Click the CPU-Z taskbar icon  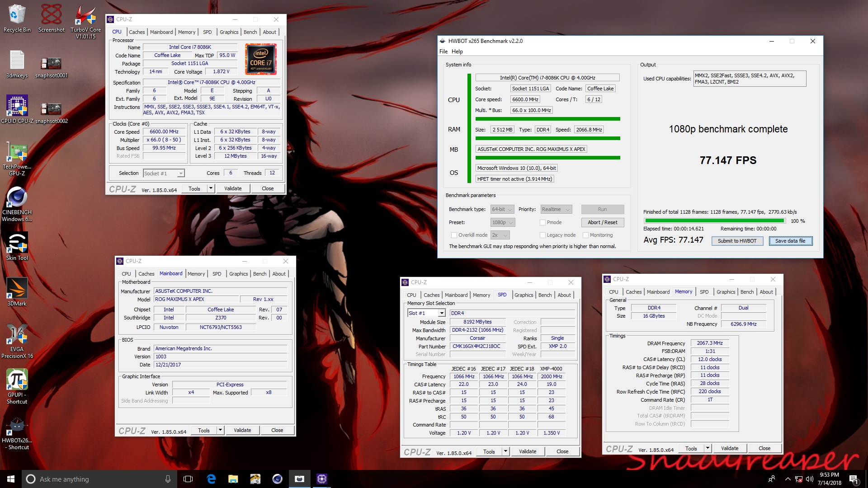(322, 479)
